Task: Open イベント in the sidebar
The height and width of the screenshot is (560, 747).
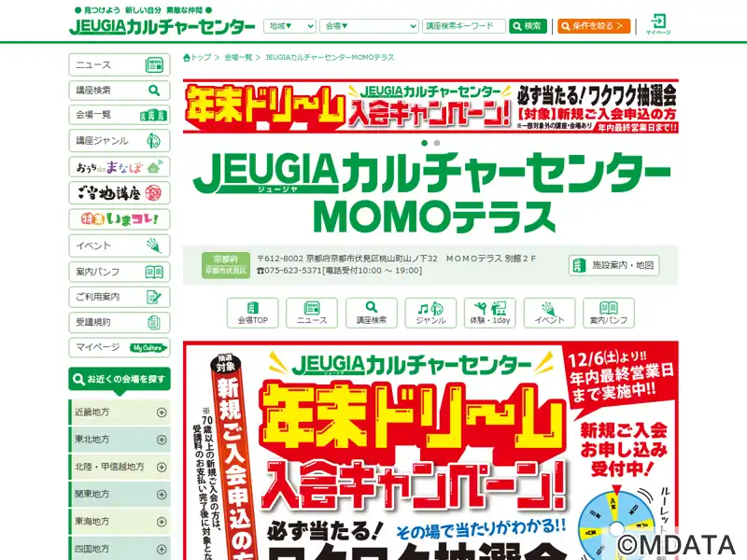Action: pyautogui.click(x=120, y=245)
